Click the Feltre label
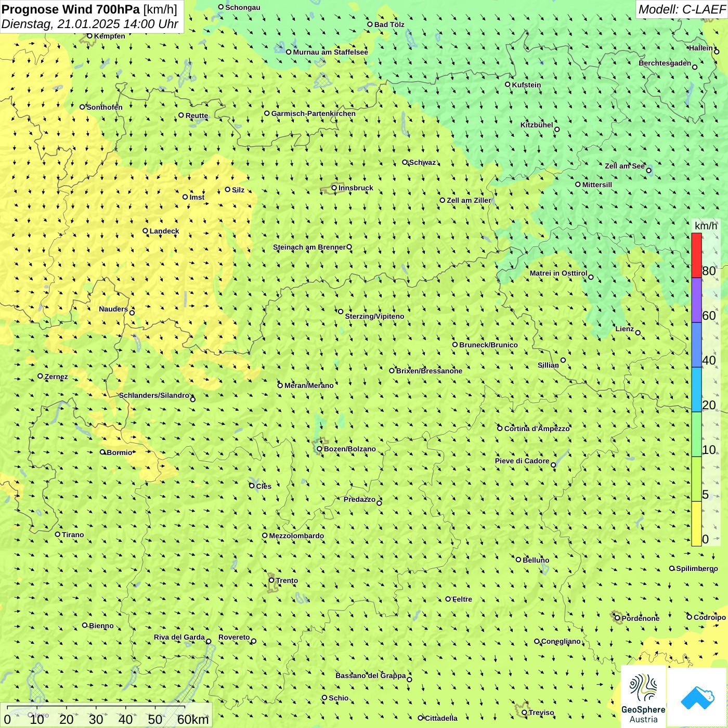 coord(462,599)
